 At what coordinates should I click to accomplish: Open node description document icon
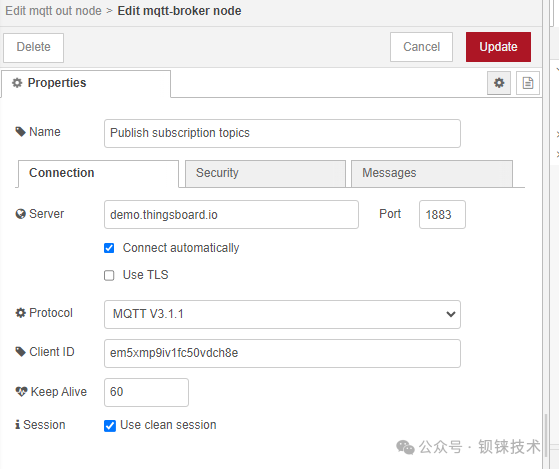coord(528,83)
